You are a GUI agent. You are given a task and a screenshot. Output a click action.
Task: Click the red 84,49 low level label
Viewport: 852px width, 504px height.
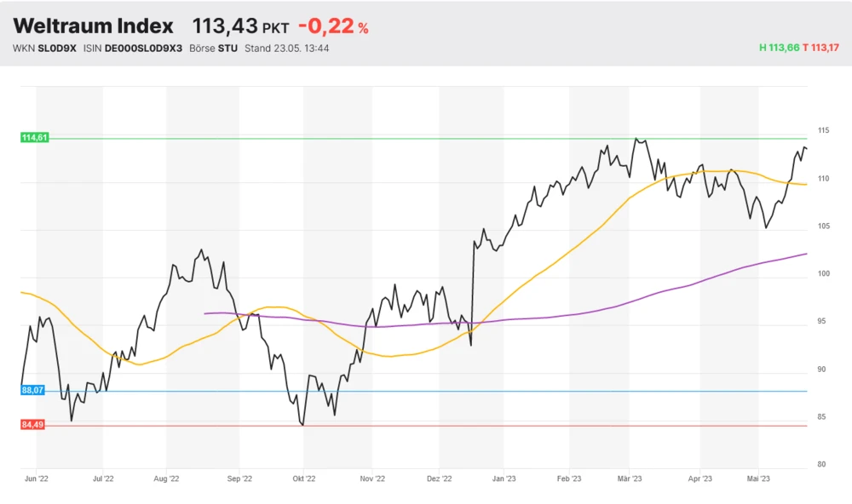pos(32,424)
